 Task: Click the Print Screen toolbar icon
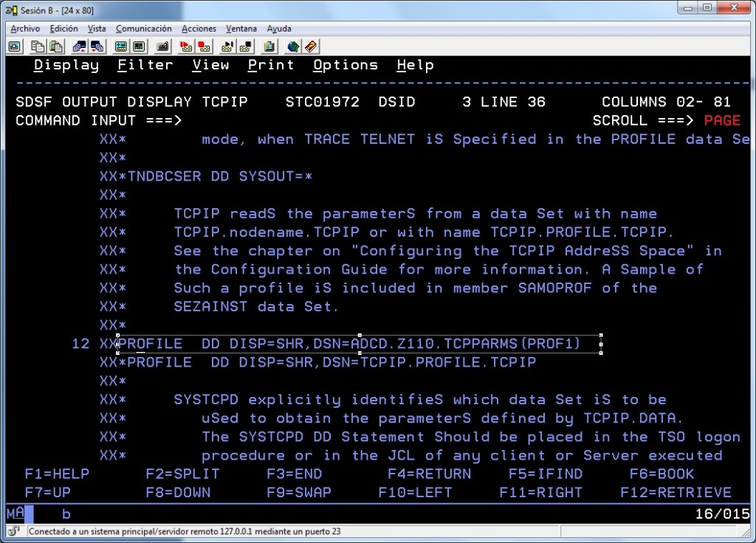(x=15, y=46)
